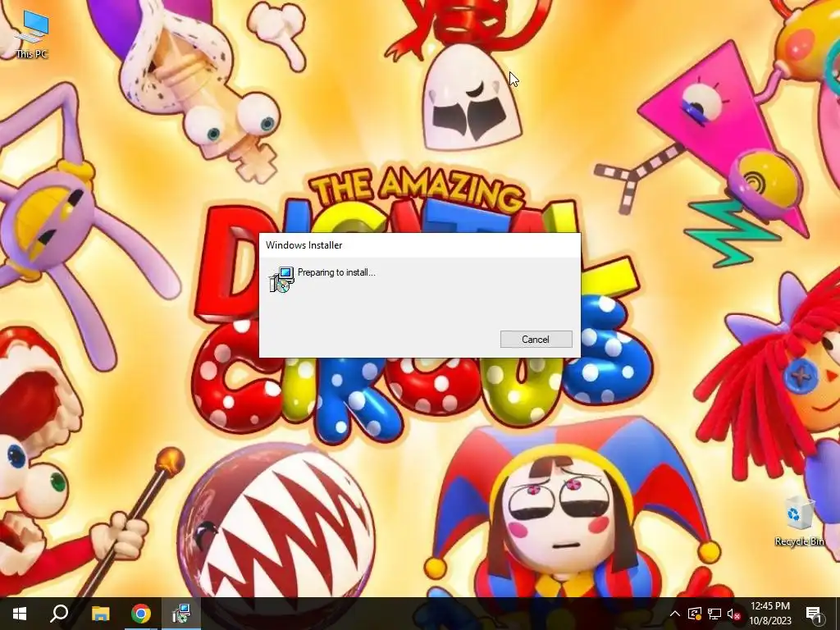This screenshot has height=630, width=840.
Task: Open the Windows Update tray icon
Action: point(694,614)
